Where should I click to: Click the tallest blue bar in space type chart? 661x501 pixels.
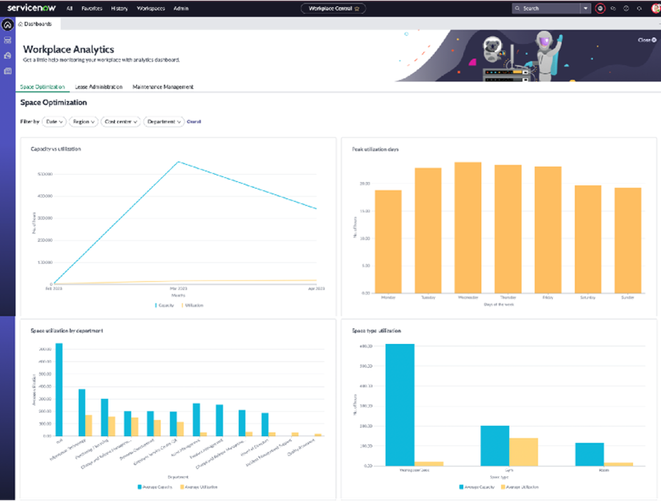[x=400, y=405]
